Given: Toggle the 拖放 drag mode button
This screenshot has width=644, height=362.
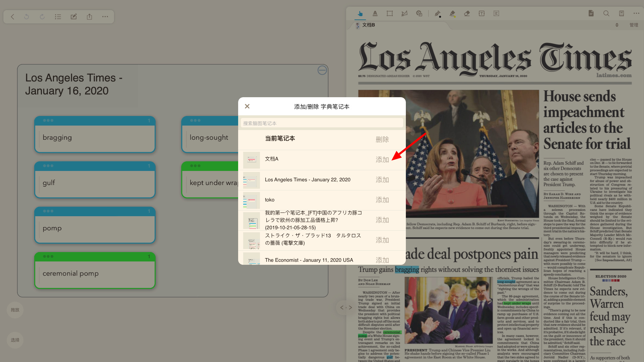Looking at the screenshot, I should pos(15,310).
